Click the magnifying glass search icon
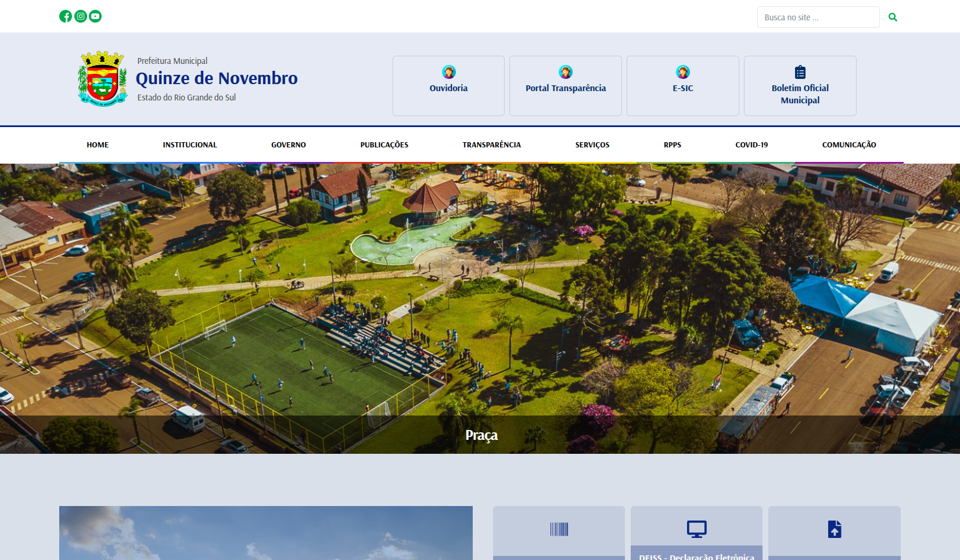Viewport: 960px width, 560px height. (893, 17)
